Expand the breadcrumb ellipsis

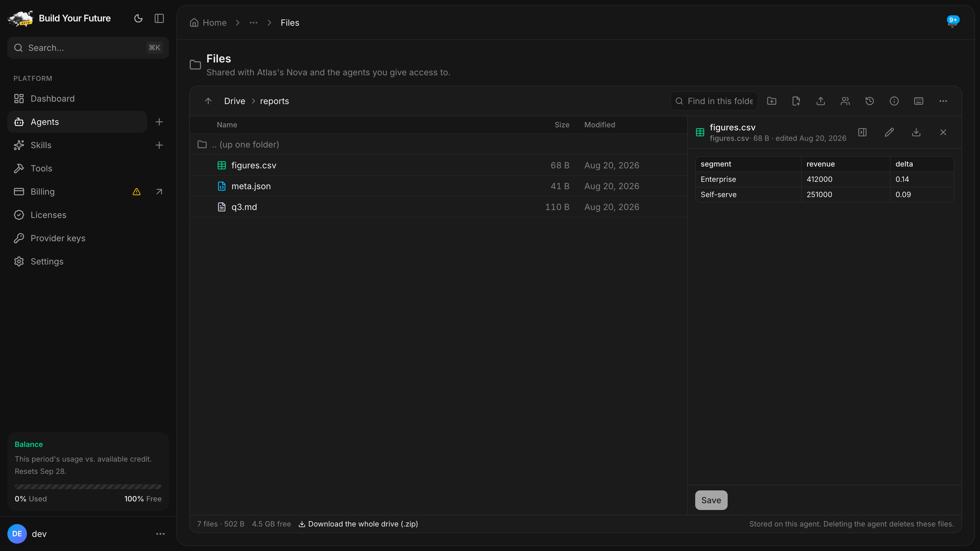click(253, 22)
